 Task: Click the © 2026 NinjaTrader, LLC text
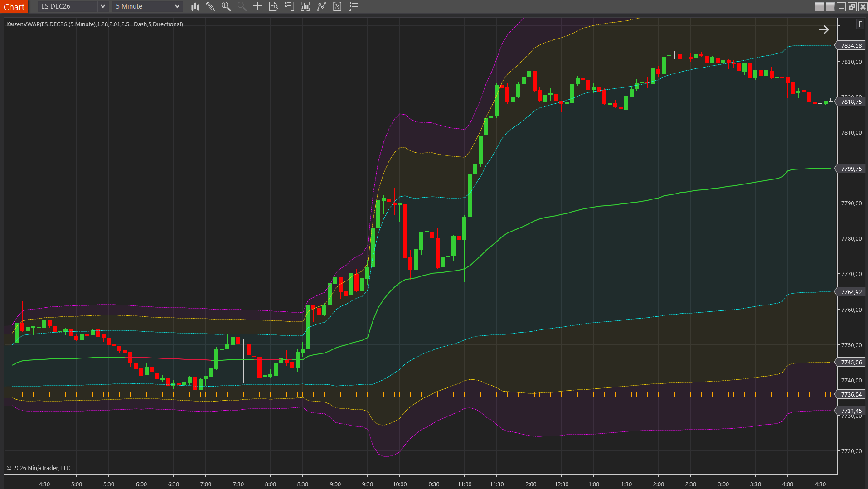pyautogui.click(x=39, y=468)
